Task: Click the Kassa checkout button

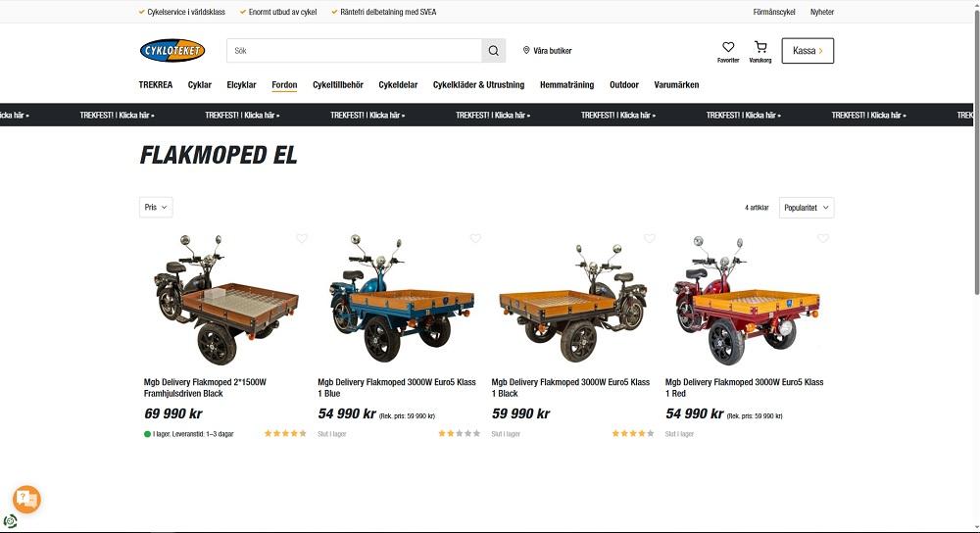Action: click(808, 51)
